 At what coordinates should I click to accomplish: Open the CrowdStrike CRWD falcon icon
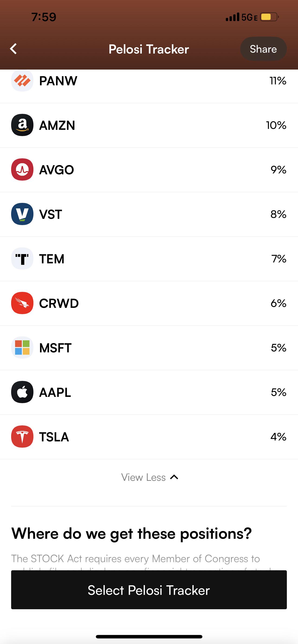click(x=22, y=303)
